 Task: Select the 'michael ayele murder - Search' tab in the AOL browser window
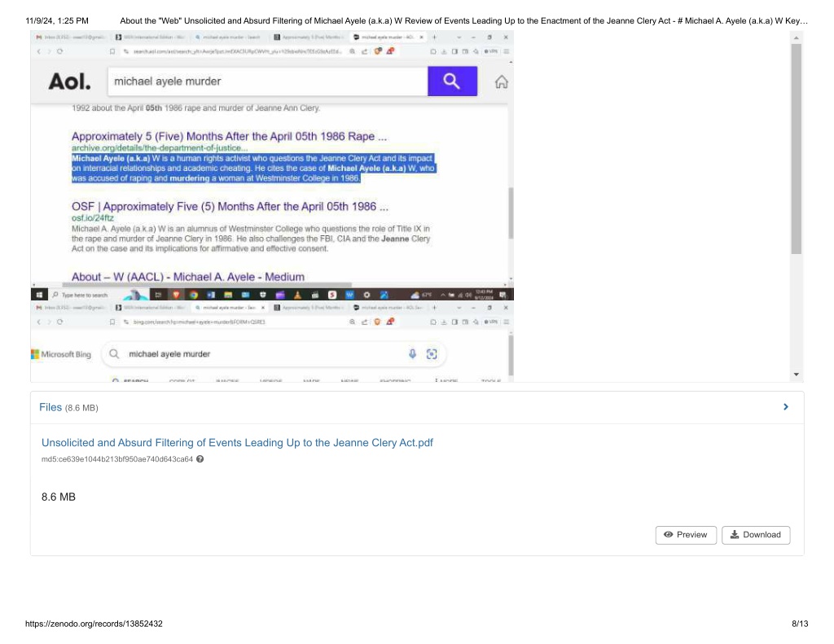[229, 37]
